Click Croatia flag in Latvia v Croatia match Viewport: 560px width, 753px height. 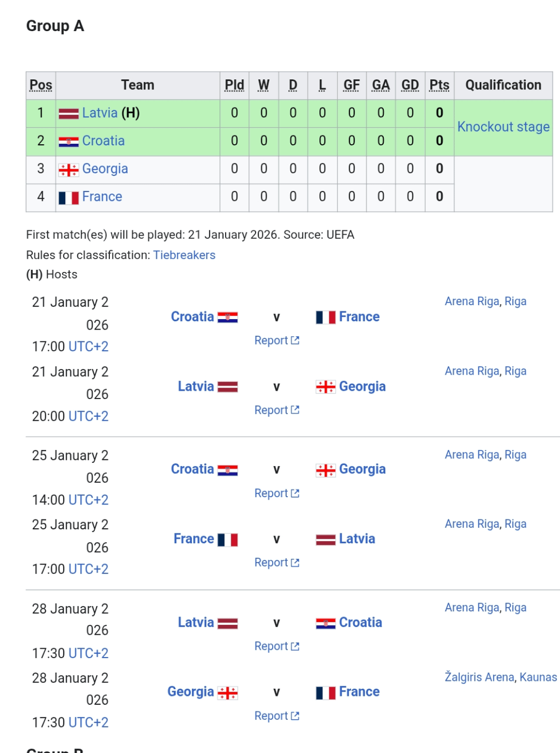pyautogui.click(x=326, y=623)
